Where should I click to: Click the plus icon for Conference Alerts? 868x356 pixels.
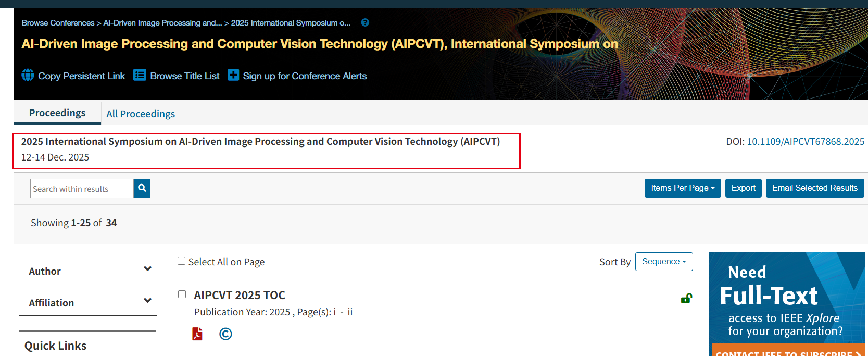(x=233, y=75)
